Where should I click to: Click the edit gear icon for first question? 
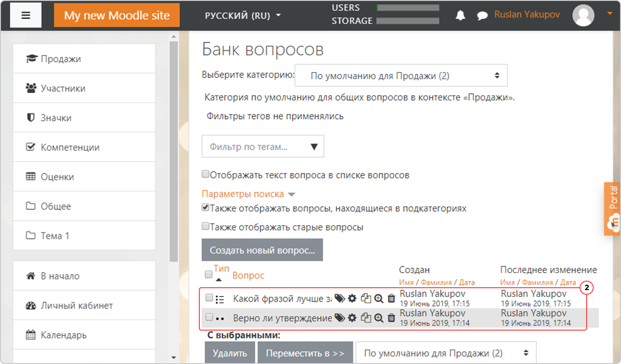tap(352, 299)
